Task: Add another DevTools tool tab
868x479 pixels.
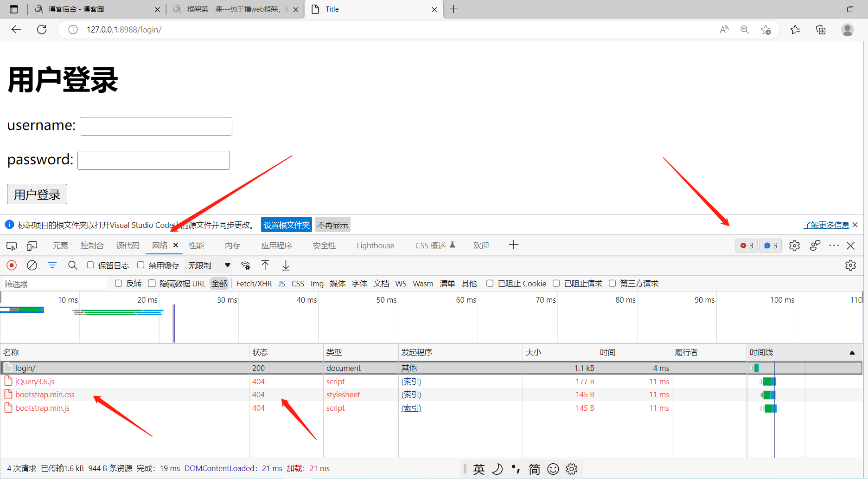Action: coord(513,245)
